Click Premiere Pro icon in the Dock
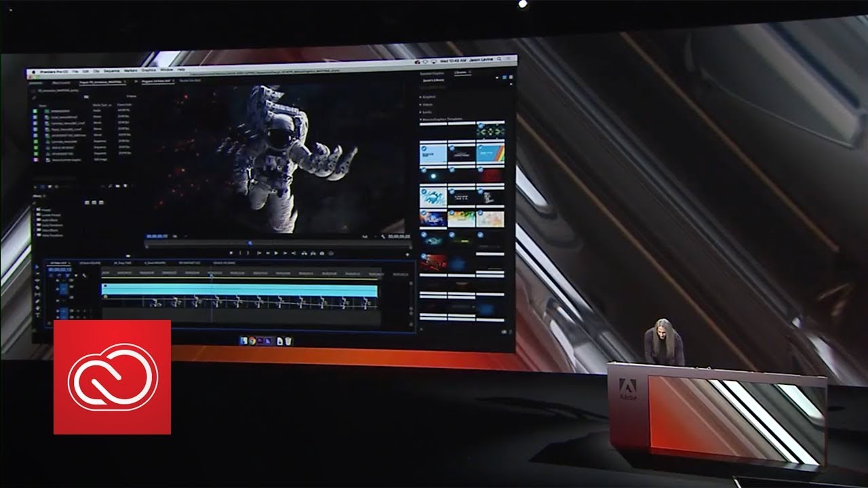Viewport: 868px width, 488px height. click(260, 341)
